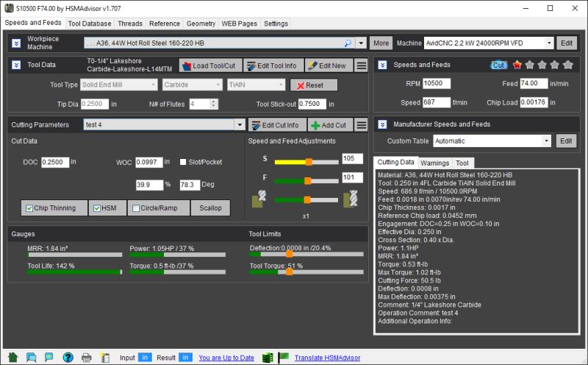Select the first red star rating

click(x=517, y=65)
